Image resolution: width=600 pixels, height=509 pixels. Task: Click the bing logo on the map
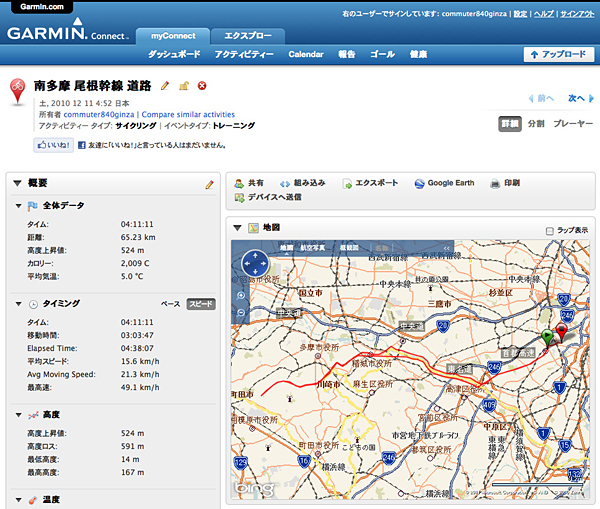coord(254,488)
